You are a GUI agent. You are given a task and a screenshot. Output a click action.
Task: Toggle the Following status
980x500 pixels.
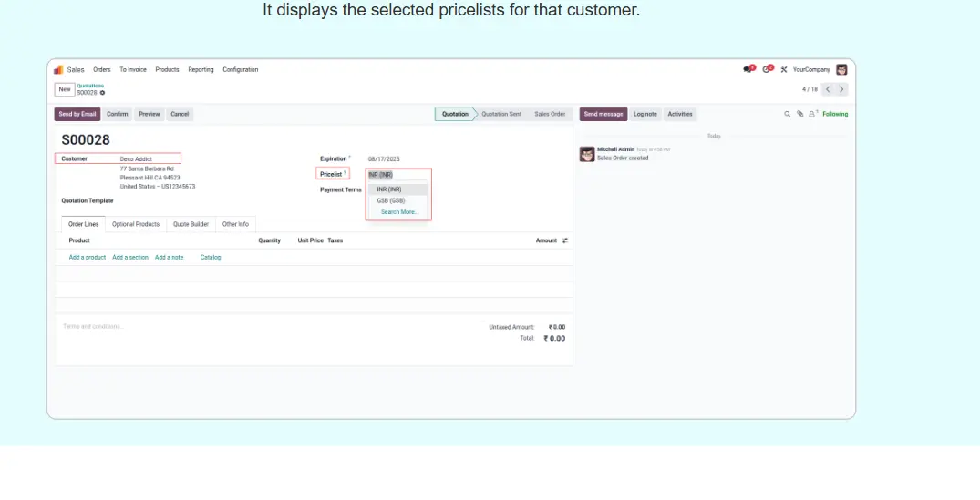coord(835,114)
